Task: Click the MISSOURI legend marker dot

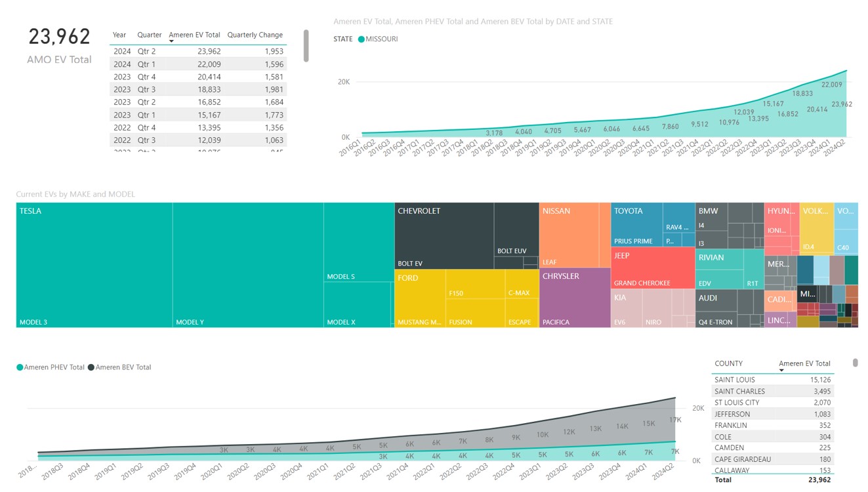Action: pyautogui.click(x=361, y=39)
